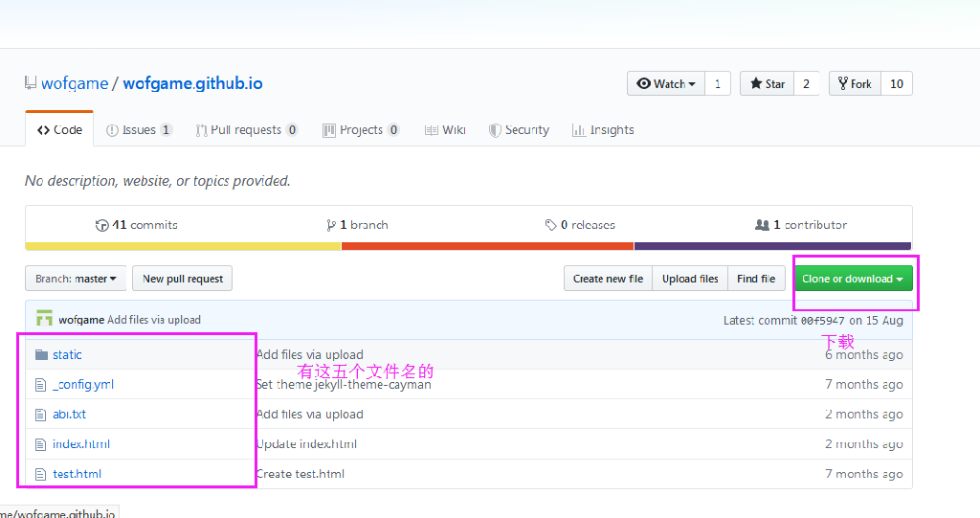Click 6 months ago on static row
980x518 pixels.
(864, 354)
